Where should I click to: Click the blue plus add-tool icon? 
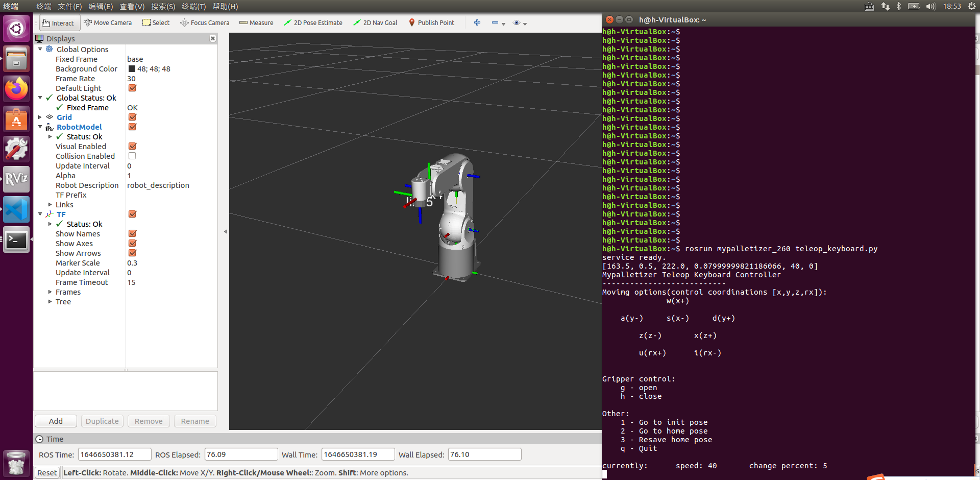(x=477, y=23)
